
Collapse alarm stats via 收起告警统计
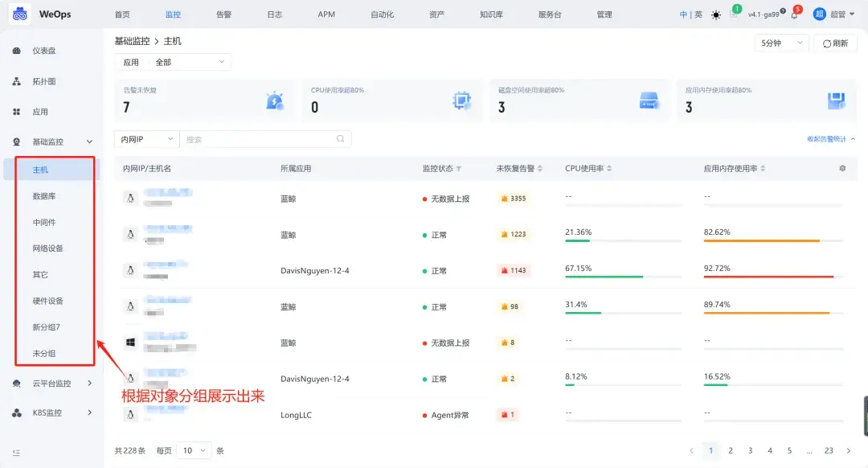click(x=831, y=139)
